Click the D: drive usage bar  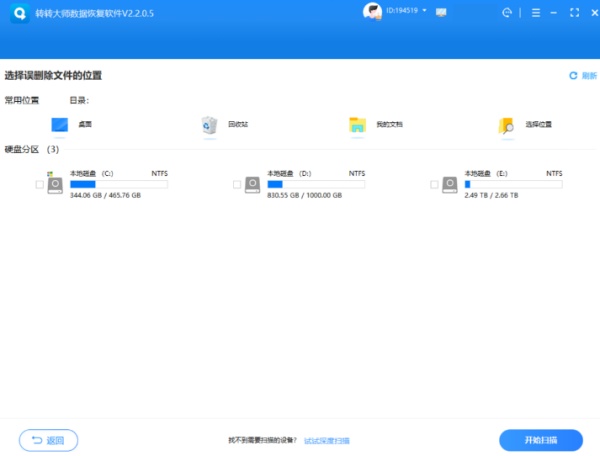pos(315,184)
